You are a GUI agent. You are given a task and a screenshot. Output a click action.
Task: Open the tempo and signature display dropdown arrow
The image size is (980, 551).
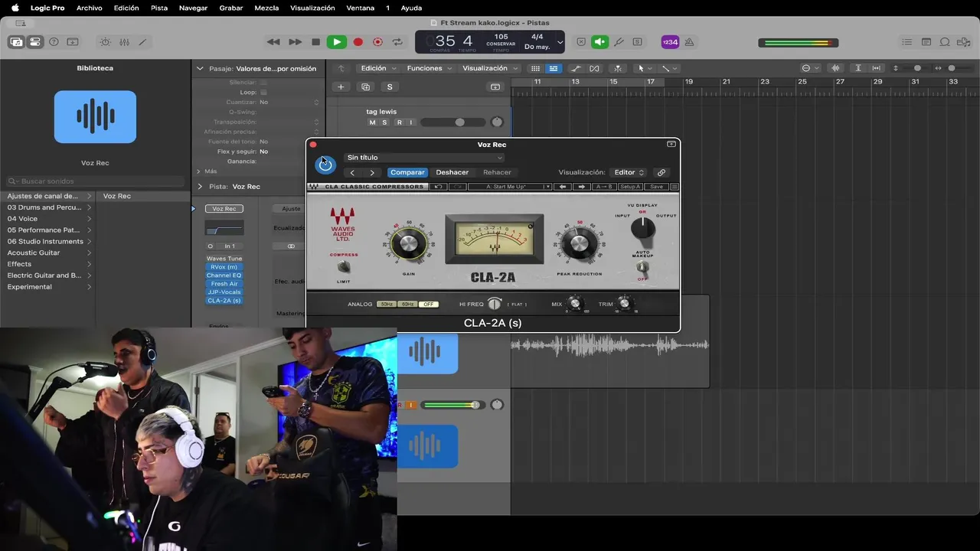(560, 42)
